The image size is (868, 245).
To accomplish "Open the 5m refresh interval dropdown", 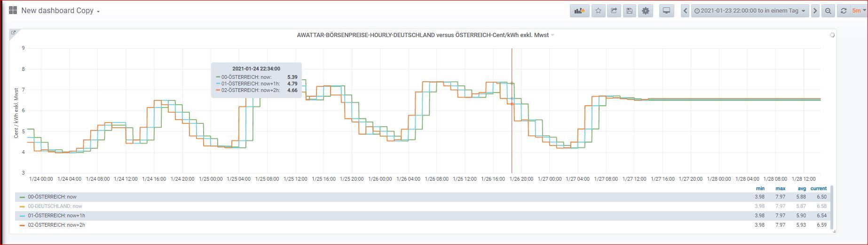I will click(x=858, y=11).
